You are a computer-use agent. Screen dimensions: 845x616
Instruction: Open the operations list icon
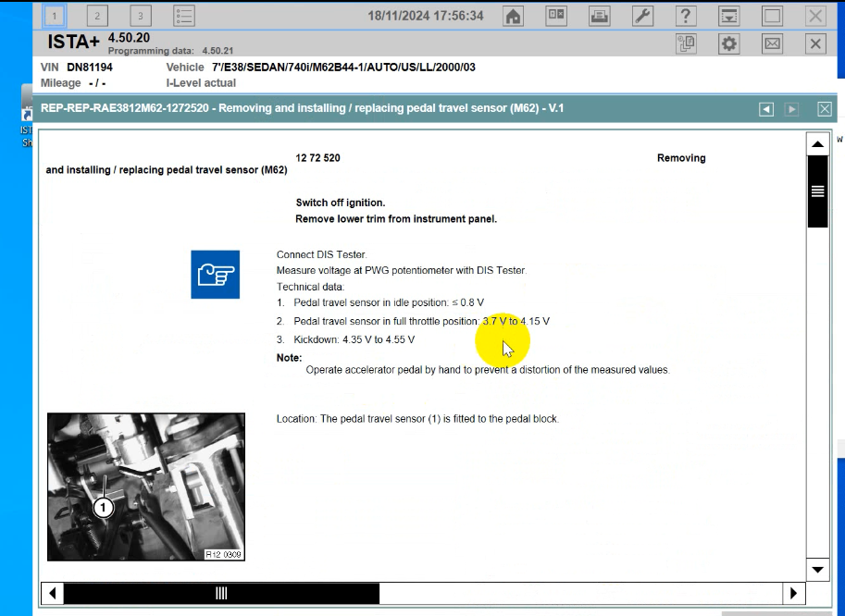tap(184, 16)
